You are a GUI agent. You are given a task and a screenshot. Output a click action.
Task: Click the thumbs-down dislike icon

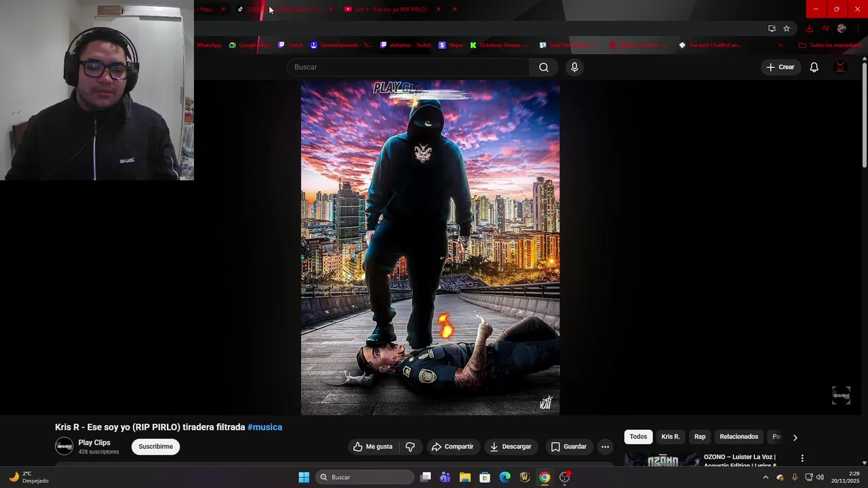tap(410, 447)
